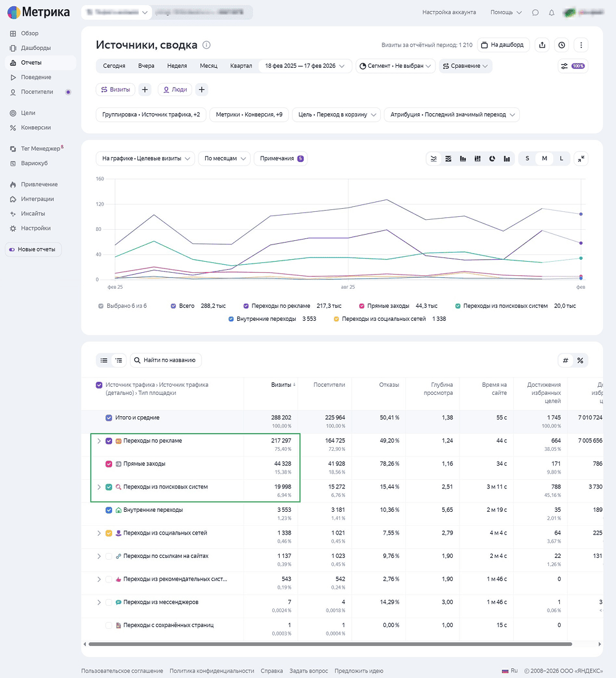616x678 pixels.
Task: Open the По месяцам grouping dropdown
Action: click(224, 158)
